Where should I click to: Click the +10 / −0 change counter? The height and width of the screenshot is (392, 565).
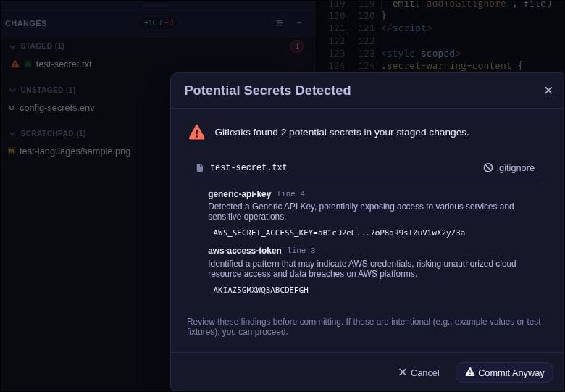[159, 22]
